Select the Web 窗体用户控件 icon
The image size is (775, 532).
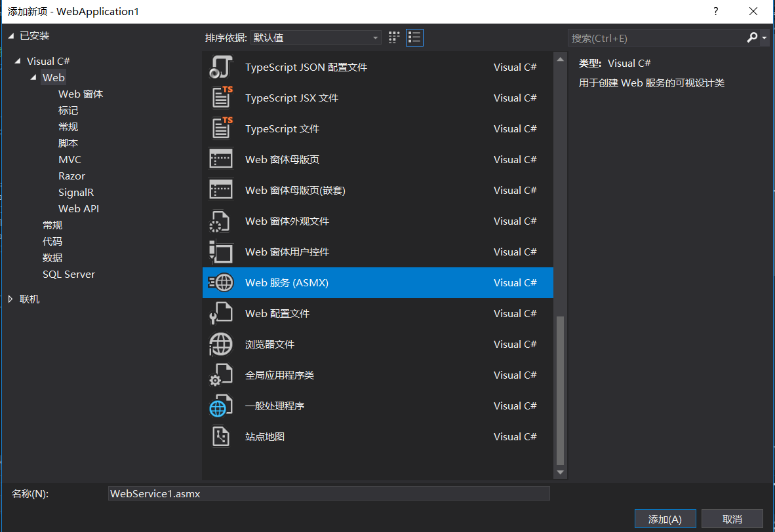coord(221,252)
